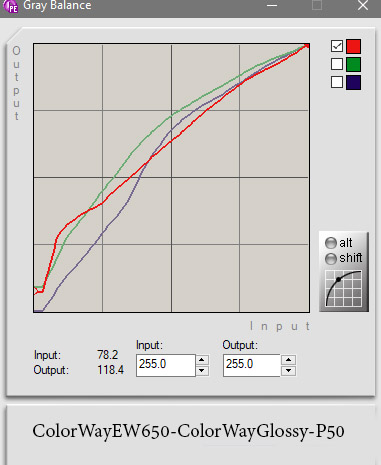Decrease Output value with down arrow
This screenshot has width=381, height=465.
(288, 371)
